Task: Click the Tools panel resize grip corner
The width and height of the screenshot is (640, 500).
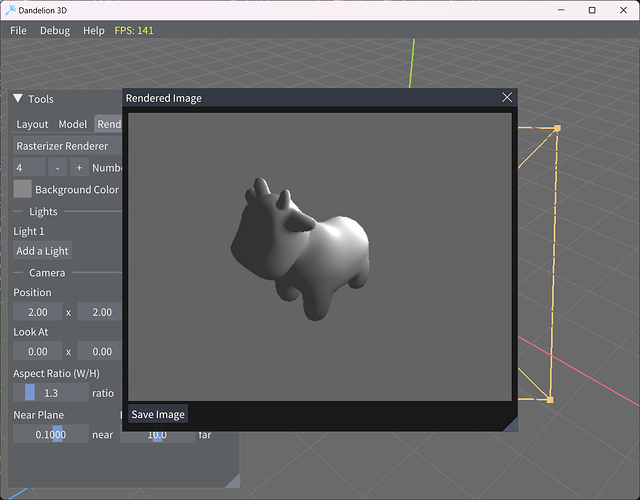Action: pyautogui.click(x=233, y=481)
